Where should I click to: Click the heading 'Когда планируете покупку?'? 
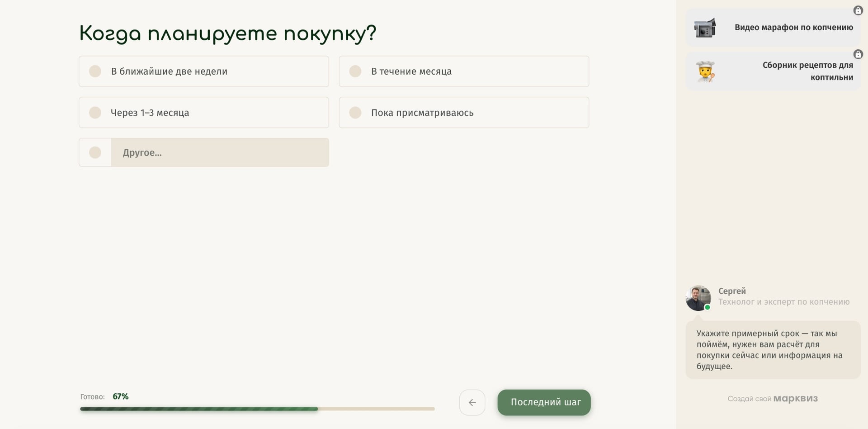coord(227,33)
